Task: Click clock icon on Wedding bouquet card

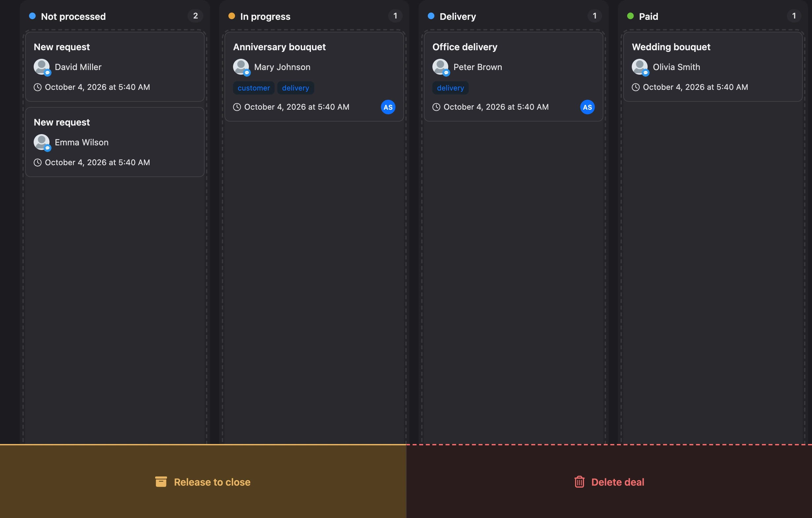Action: point(635,87)
